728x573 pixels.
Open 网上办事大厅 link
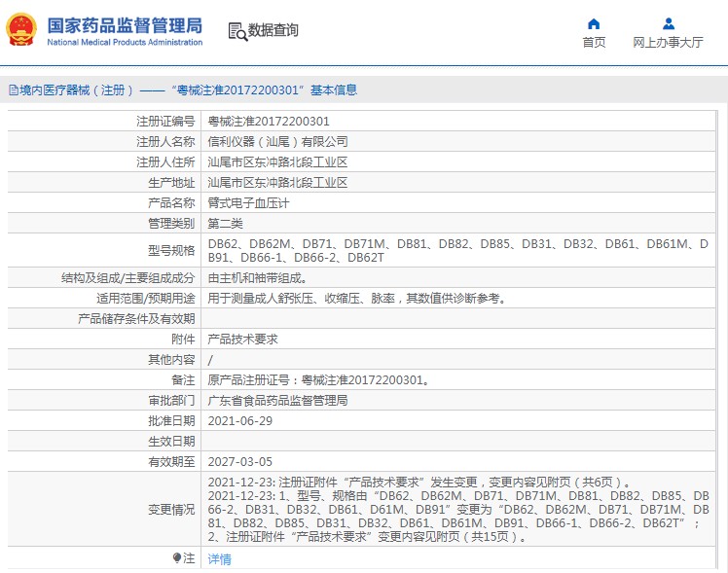click(x=668, y=42)
